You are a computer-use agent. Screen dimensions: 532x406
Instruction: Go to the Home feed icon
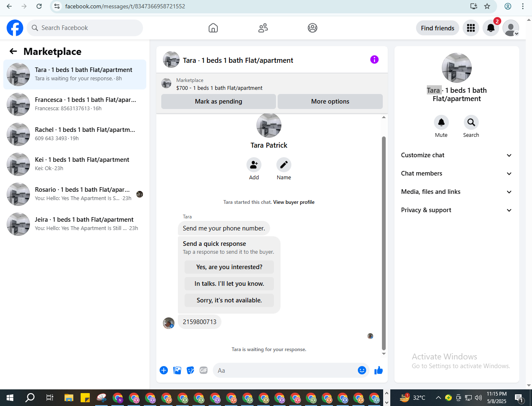213,28
